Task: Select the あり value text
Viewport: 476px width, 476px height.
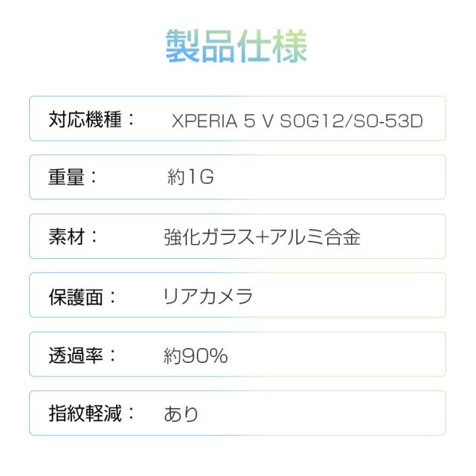Action: pos(181,414)
